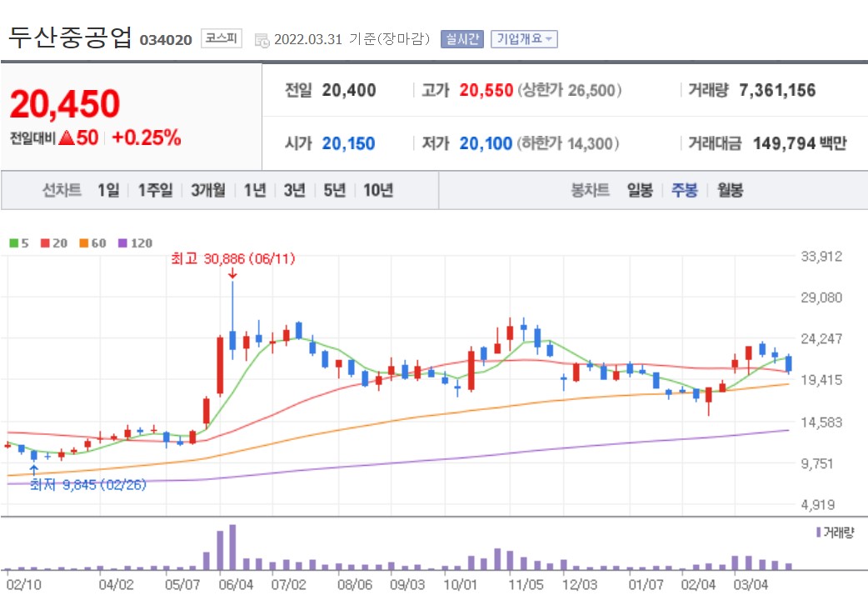Select the 1일 line chart tab
This screenshot has height=600, width=868.
click(x=108, y=190)
